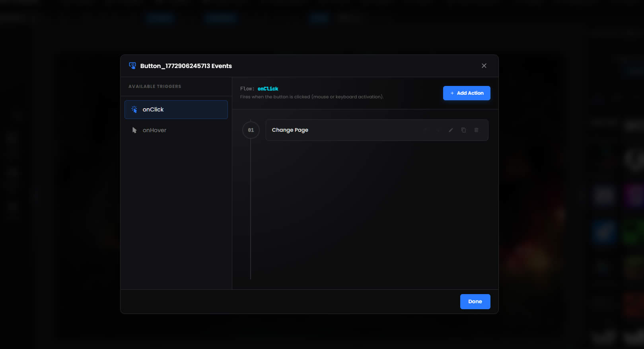The width and height of the screenshot is (644, 349).
Task: Delete the Change Page action with trash icon
Action: coord(476,130)
